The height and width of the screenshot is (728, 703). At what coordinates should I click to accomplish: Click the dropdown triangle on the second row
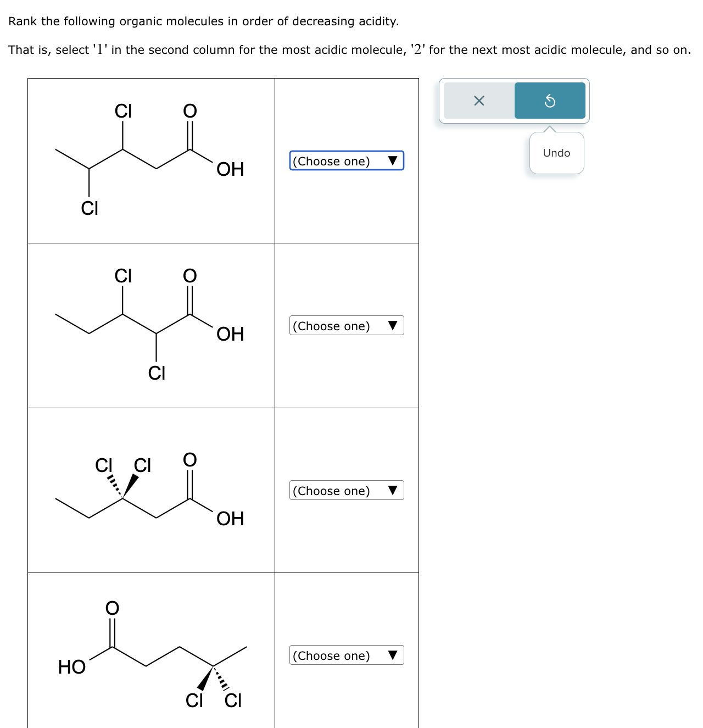pyautogui.click(x=393, y=325)
